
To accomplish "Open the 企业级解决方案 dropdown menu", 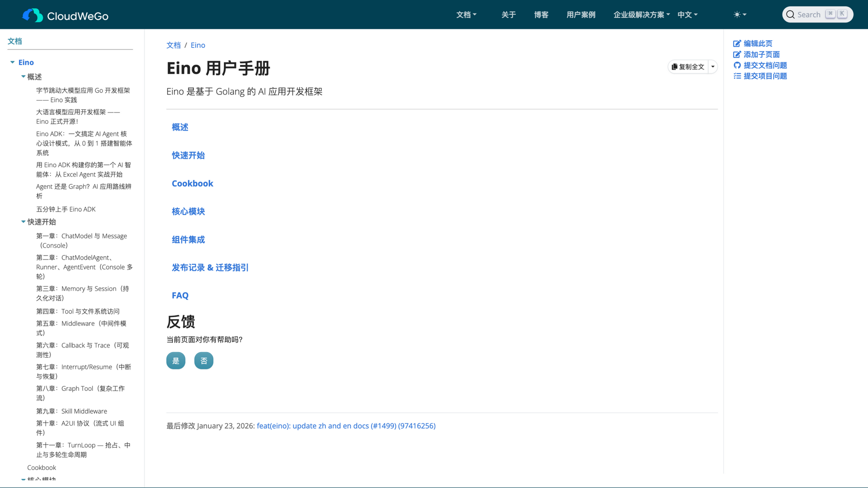I will tap(642, 15).
